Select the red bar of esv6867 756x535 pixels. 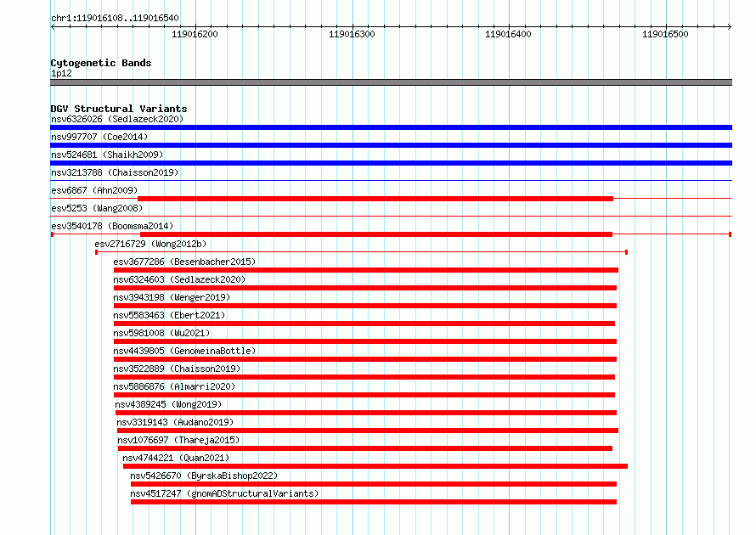click(375, 199)
